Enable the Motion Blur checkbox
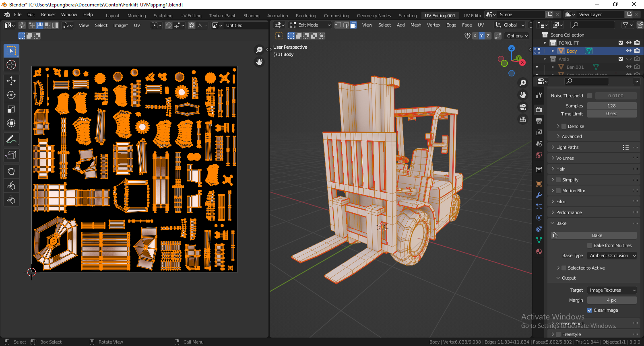The image size is (644, 346). (x=558, y=191)
